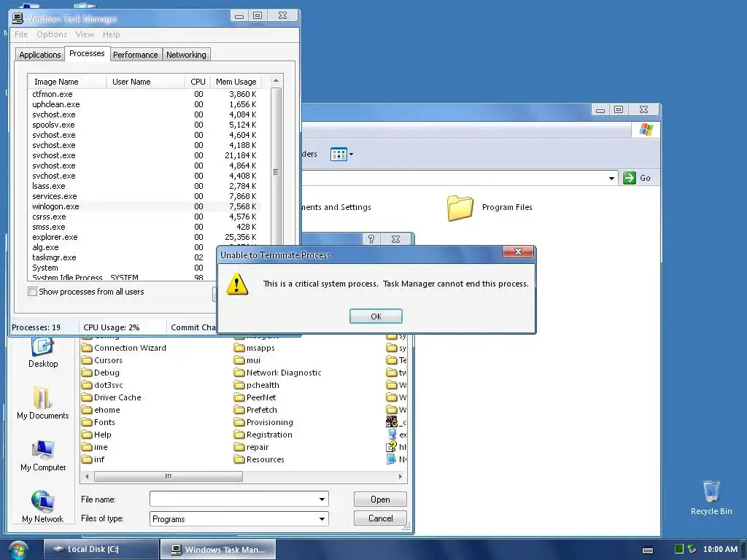
Task: Expand the Files of type dropdown
Action: (322, 518)
